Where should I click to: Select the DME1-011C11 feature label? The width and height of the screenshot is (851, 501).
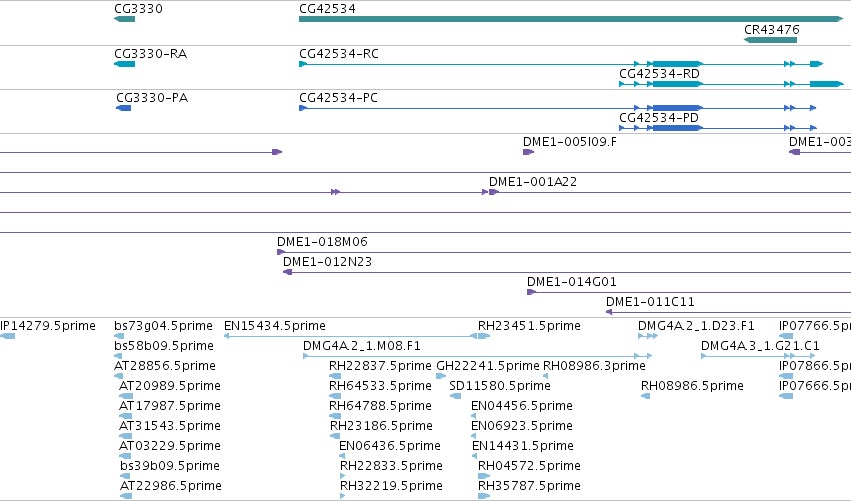pyautogui.click(x=650, y=302)
